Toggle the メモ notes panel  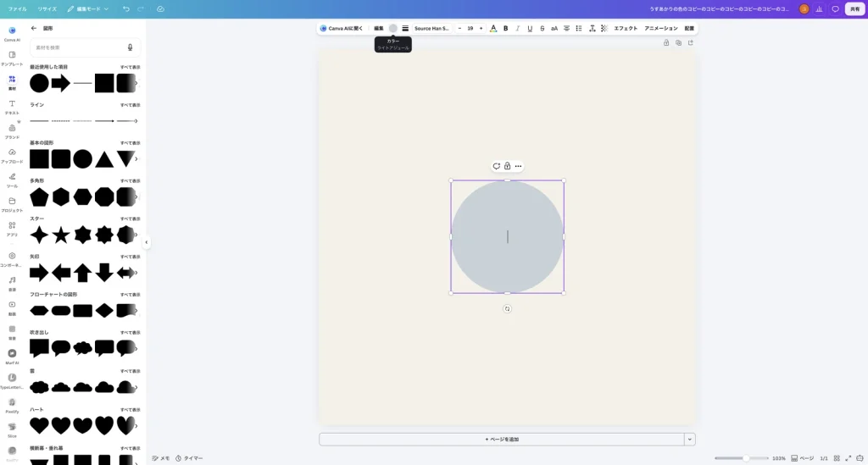(161, 458)
